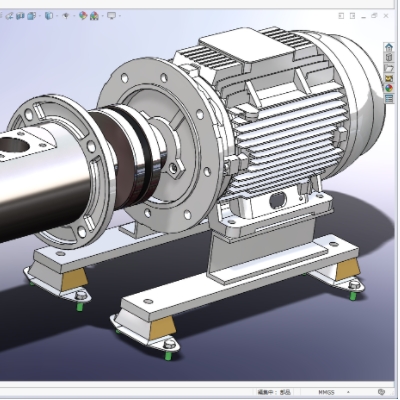Expand the Display Style dropdown arrow

click(x=57, y=16)
